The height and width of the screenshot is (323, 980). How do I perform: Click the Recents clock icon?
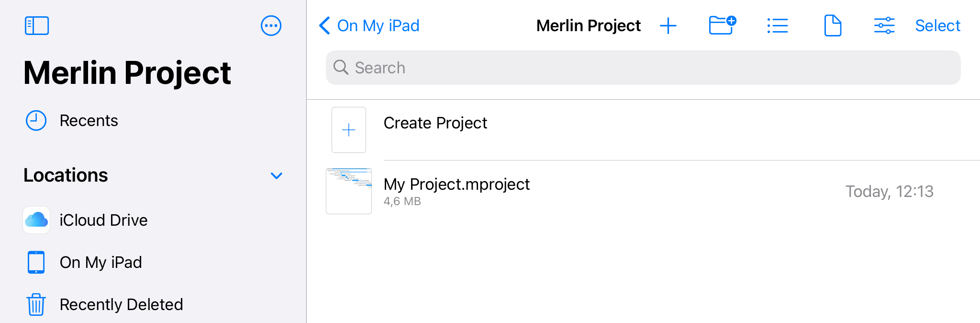point(36,121)
